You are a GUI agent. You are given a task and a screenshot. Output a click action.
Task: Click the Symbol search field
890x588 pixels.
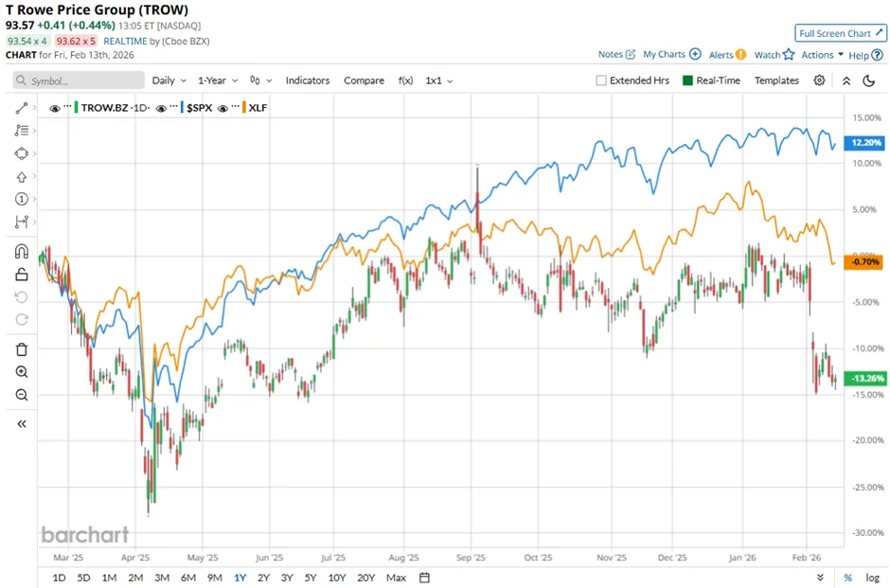point(80,80)
